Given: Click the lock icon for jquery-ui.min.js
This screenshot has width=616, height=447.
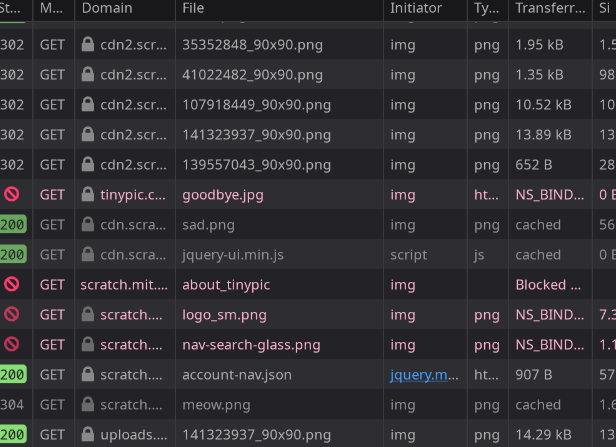Looking at the screenshot, I should coord(88,254).
